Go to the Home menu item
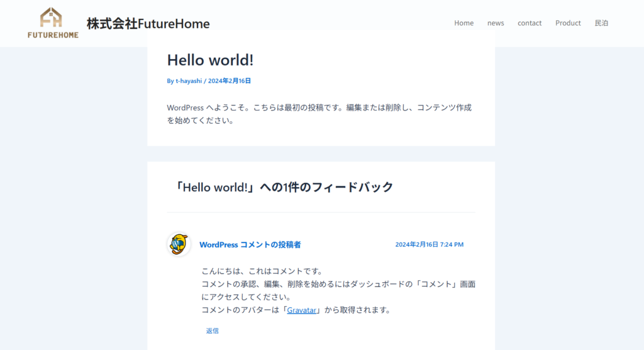This screenshot has height=350, width=644. point(464,23)
